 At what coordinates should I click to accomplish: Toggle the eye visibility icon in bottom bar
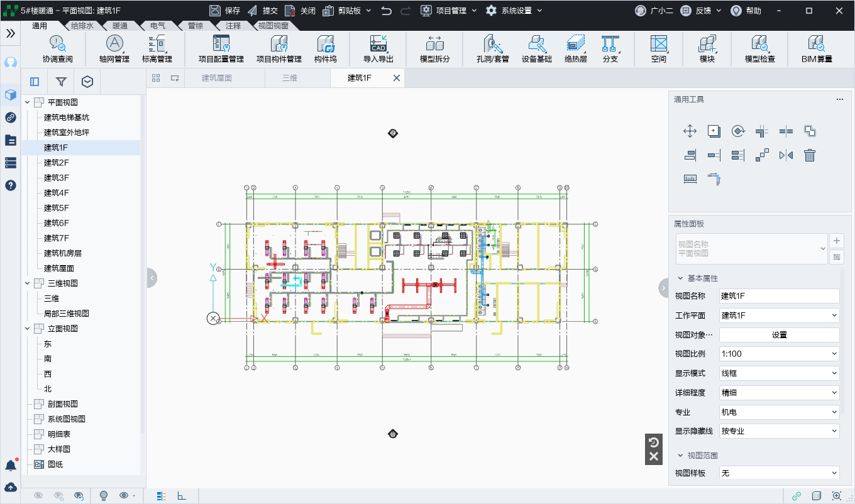(124, 496)
